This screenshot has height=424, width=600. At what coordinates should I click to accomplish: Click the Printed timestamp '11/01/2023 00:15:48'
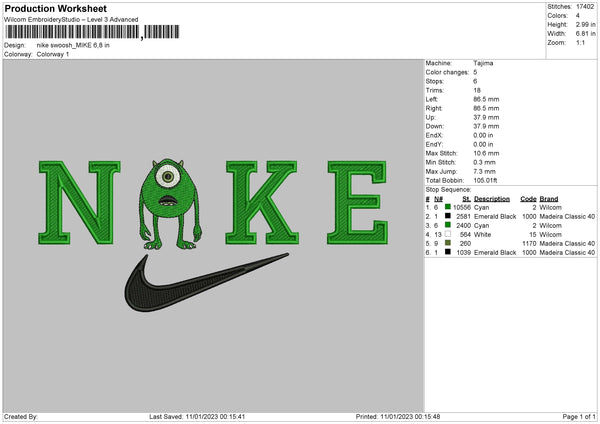coord(410,416)
